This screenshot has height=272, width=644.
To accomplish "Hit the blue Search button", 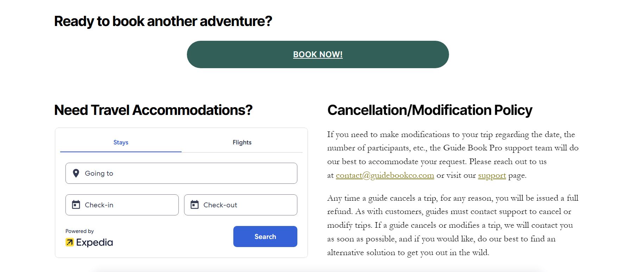I will click(265, 237).
